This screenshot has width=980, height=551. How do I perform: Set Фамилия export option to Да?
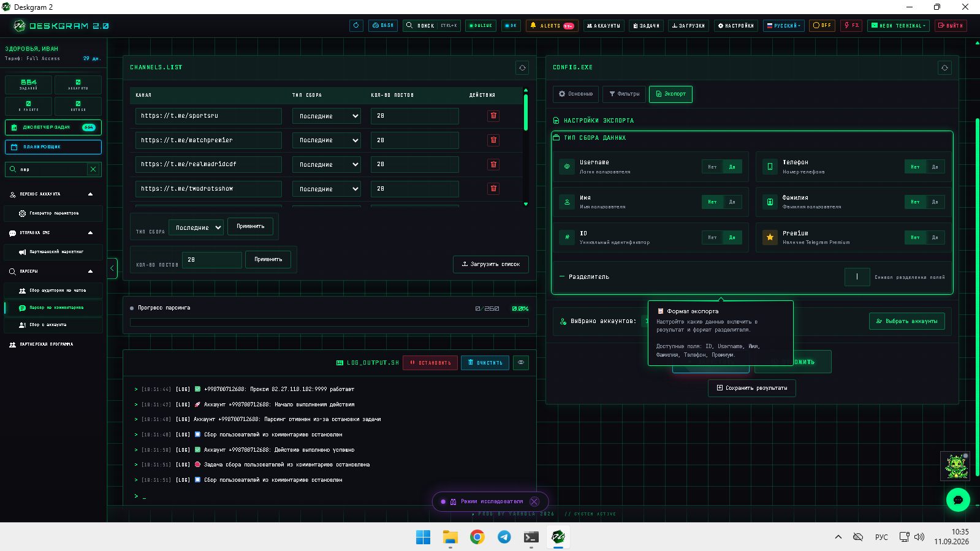[935, 202]
